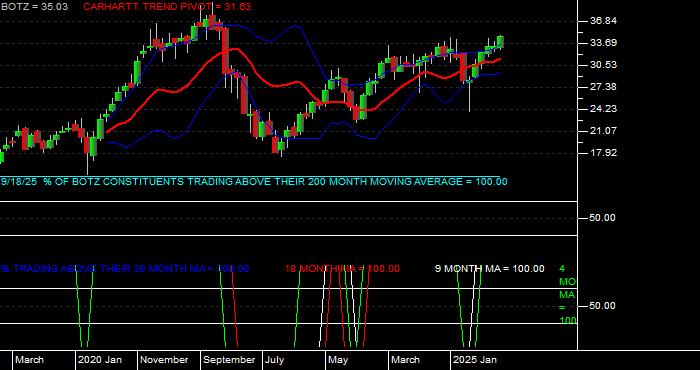This screenshot has width=700, height=370.
Task: Click the BOTZ = 35.03 price label
Action: pos(34,7)
